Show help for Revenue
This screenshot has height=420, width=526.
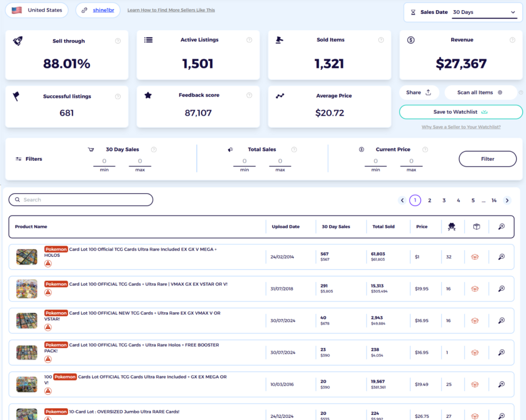(512, 40)
